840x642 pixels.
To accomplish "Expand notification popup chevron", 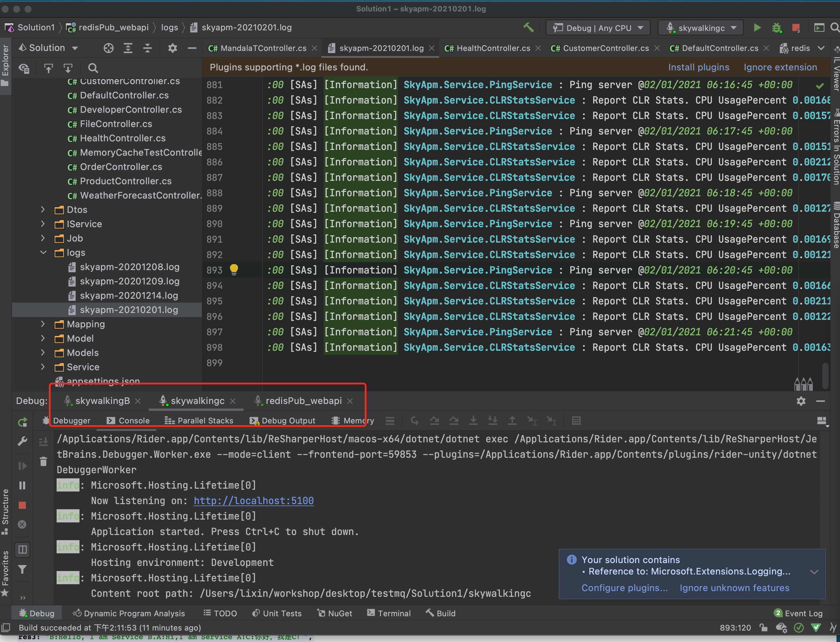I will pos(814,572).
